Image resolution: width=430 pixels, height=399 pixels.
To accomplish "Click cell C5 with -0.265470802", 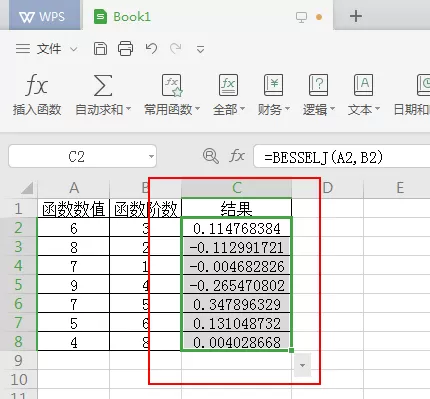I will 237,285.
